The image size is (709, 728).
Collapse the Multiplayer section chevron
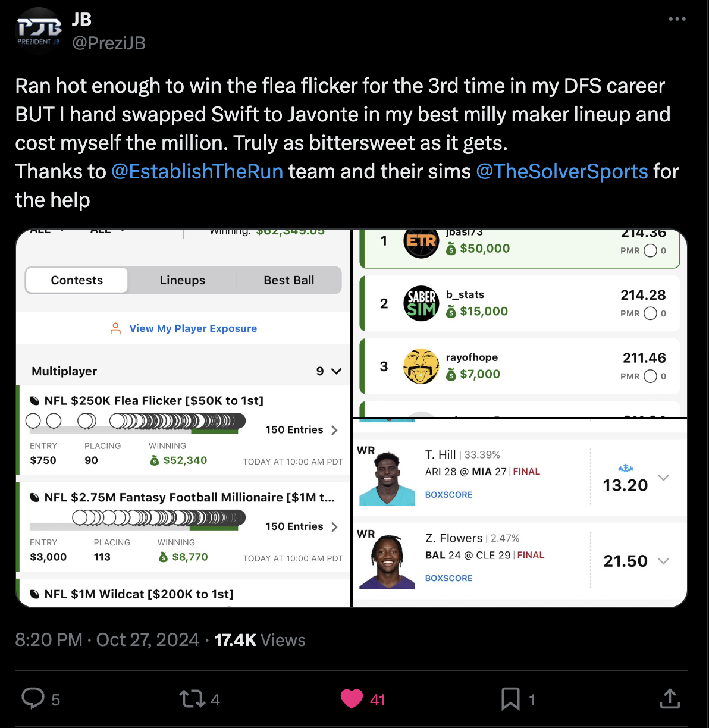pos(336,371)
